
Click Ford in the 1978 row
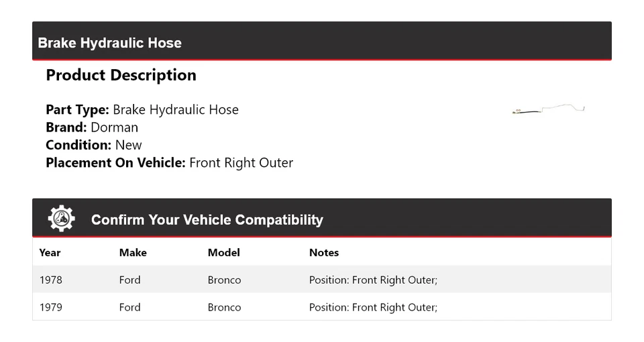(129, 280)
